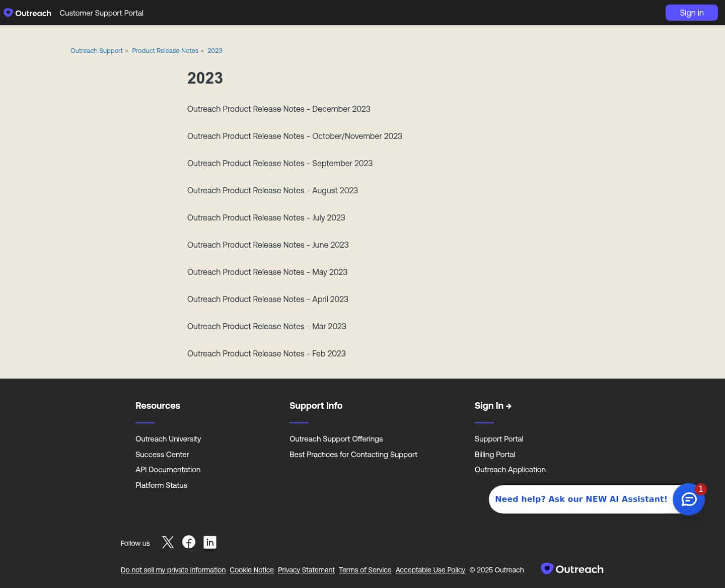The height and width of the screenshot is (588, 725).
Task: Navigate to Outreach Support breadcrumb
Action: coord(96,50)
